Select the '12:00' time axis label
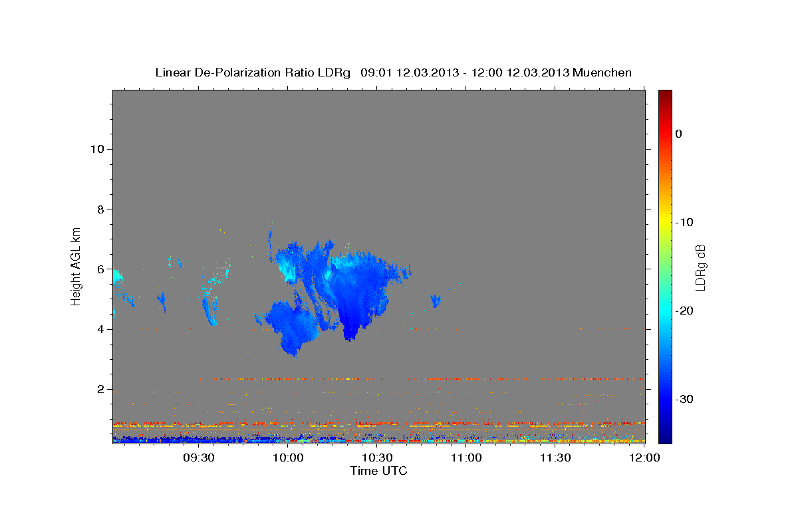 click(x=644, y=458)
